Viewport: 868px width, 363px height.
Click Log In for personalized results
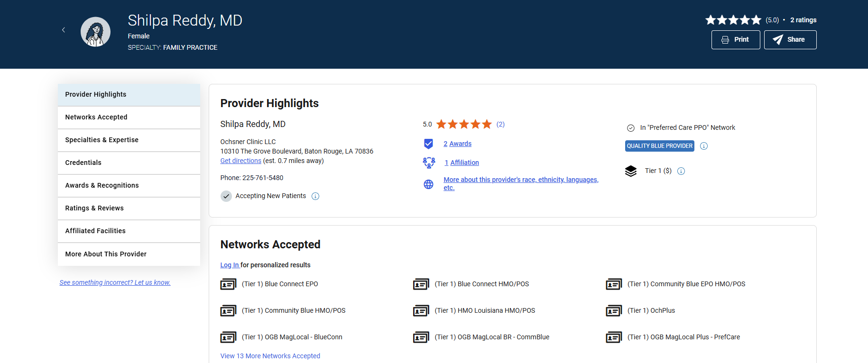[230, 265]
